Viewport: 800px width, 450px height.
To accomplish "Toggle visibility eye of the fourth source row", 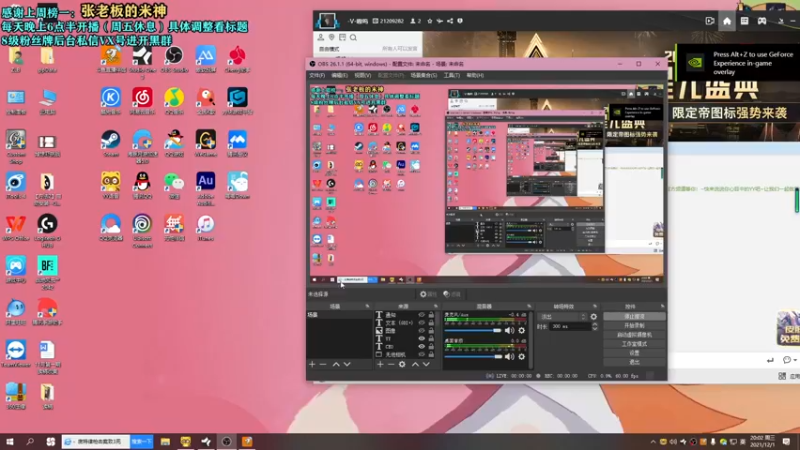I will pos(421,338).
